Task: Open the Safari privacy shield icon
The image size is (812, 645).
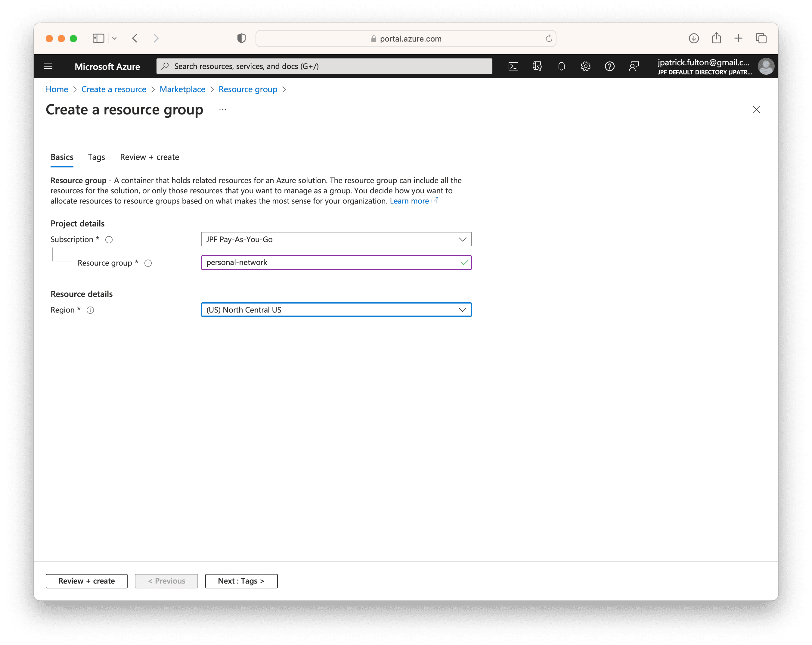Action: tap(241, 39)
